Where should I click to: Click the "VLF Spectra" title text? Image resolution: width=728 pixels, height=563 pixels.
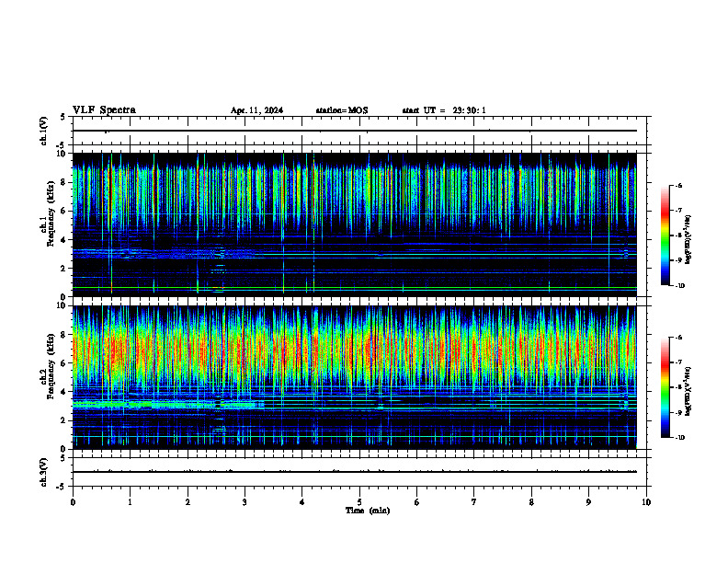(x=104, y=110)
